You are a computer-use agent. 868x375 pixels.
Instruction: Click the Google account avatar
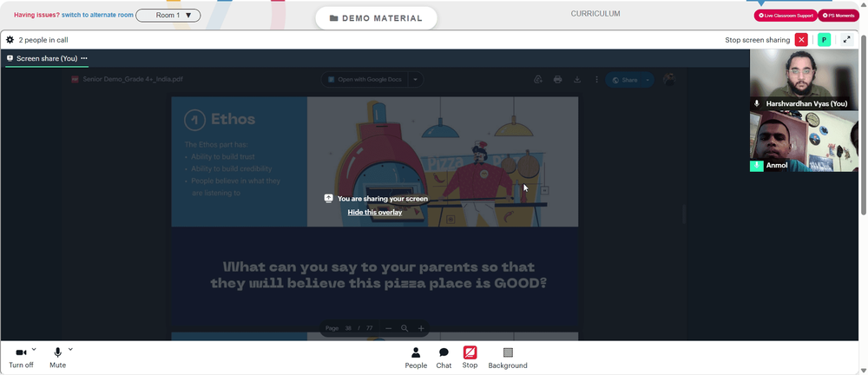669,80
